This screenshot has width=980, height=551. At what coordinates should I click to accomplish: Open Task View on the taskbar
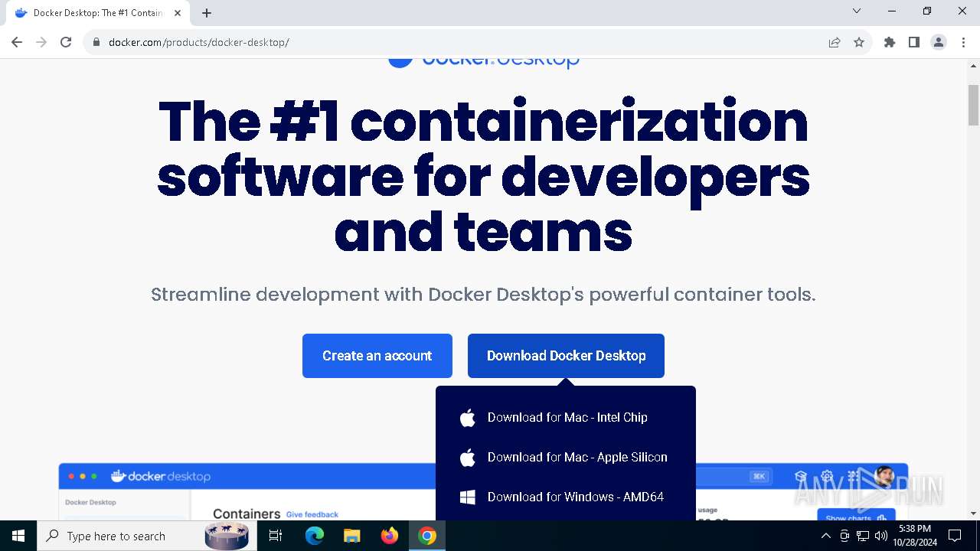pos(276,536)
